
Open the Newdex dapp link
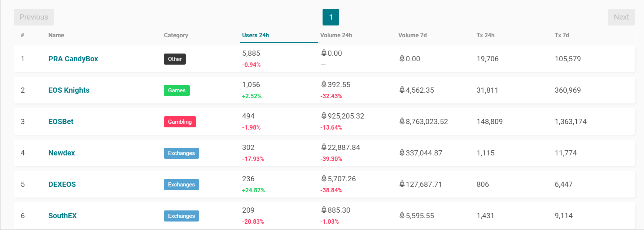pyautogui.click(x=62, y=153)
